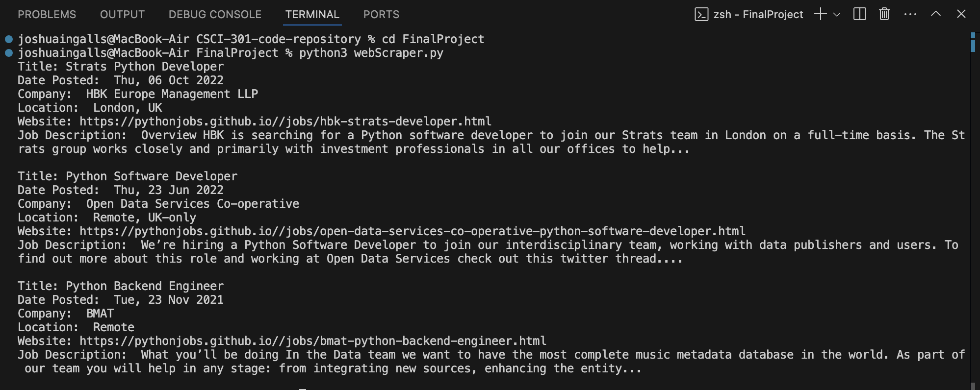Open the bmat-python-backend-engineer.html link

pos(313,341)
